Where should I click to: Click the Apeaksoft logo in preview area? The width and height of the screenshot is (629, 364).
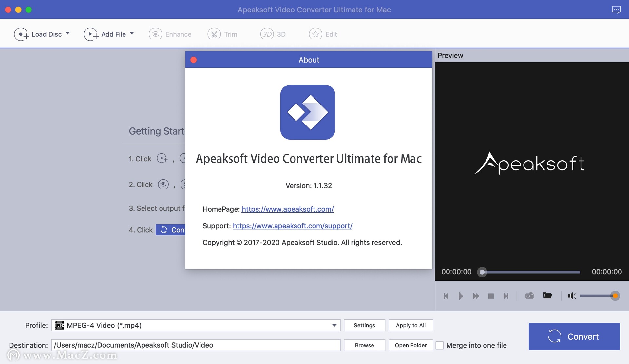coord(529,163)
